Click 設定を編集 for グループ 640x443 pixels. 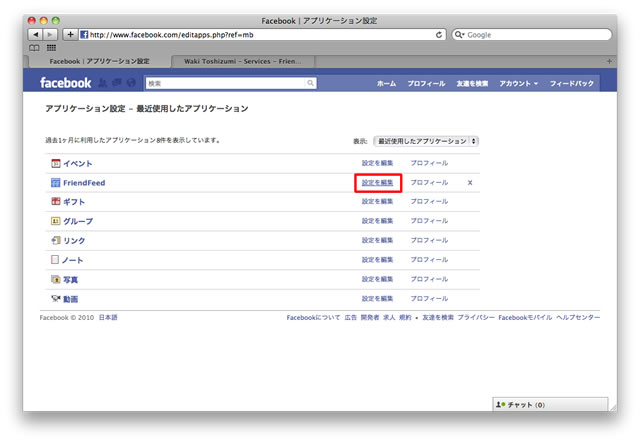tap(378, 221)
